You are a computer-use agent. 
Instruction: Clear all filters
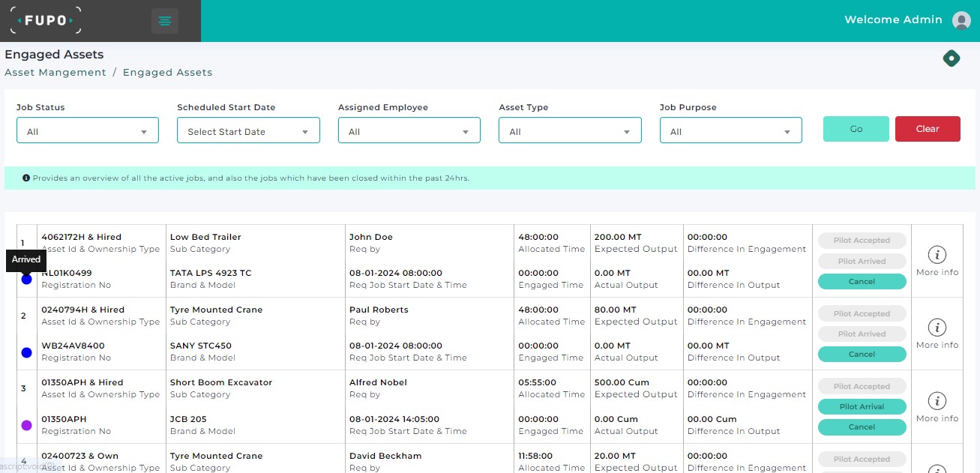tap(928, 129)
